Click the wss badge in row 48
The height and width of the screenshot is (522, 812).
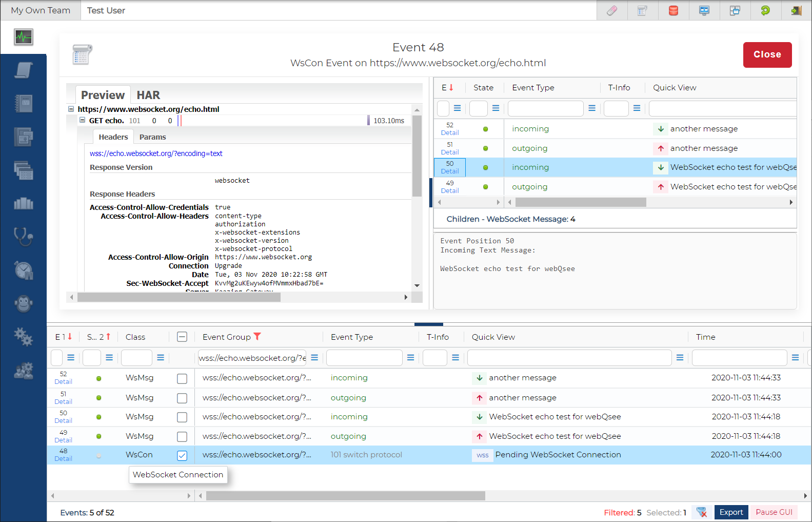[482, 455]
